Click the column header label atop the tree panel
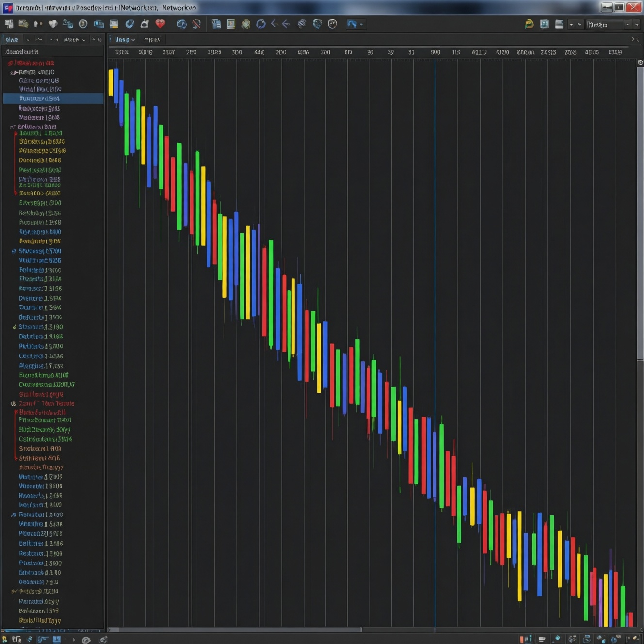The height and width of the screenshot is (644, 644). tap(22, 52)
